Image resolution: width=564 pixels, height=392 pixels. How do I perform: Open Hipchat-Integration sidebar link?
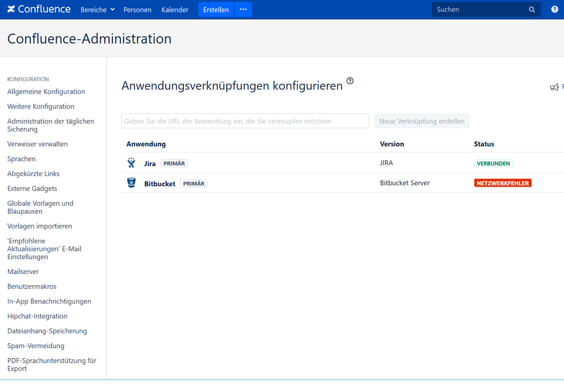pyautogui.click(x=37, y=316)
